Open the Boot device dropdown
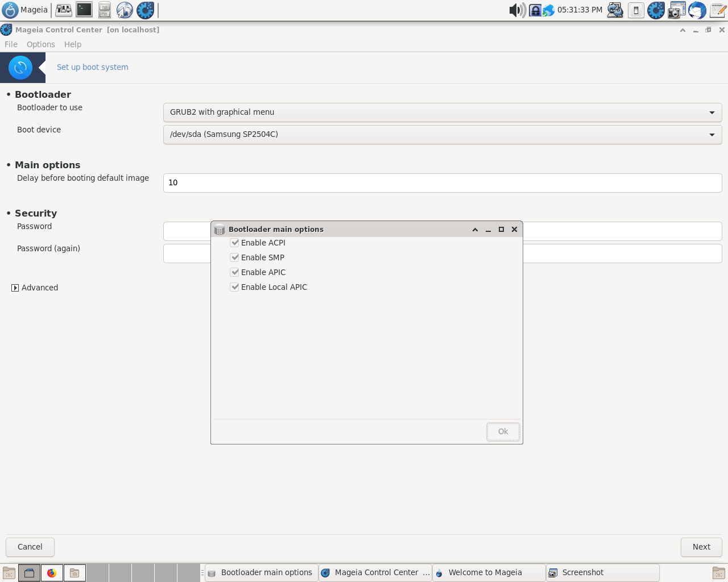The image size is (728, 582). point(442,135)
